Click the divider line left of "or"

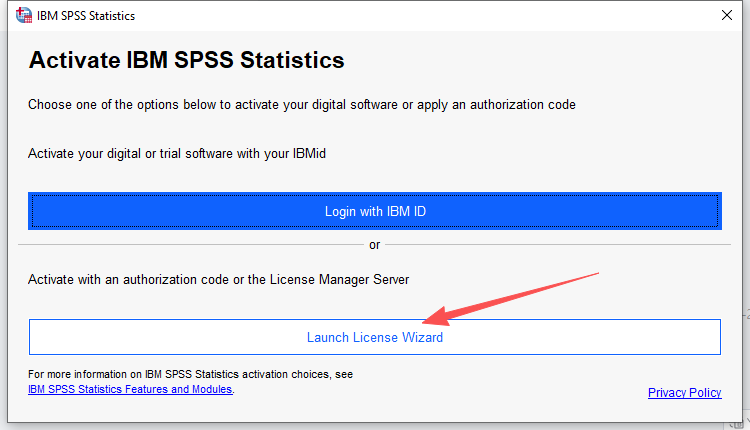point(190,245)
